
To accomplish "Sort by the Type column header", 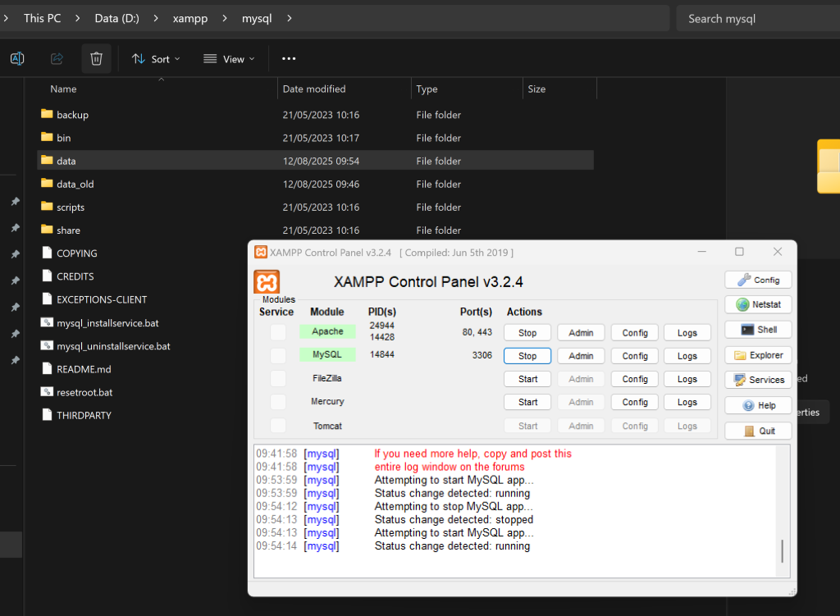I will tap(427, 89).
